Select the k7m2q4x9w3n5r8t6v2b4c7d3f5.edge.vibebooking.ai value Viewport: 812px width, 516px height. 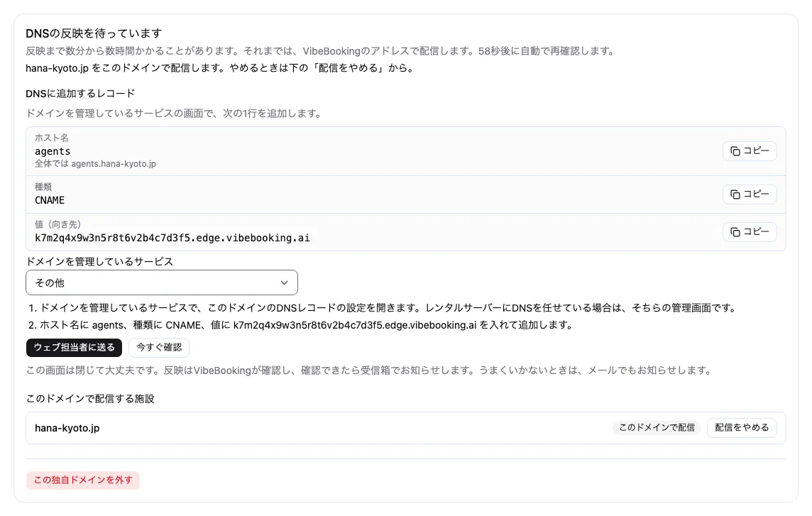(172, 238)
